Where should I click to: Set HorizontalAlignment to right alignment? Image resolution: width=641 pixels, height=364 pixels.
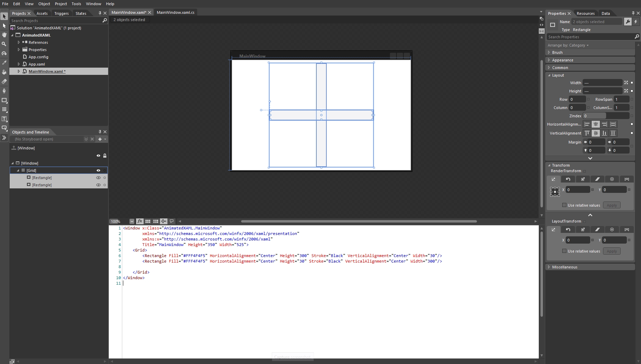(605, 125)
